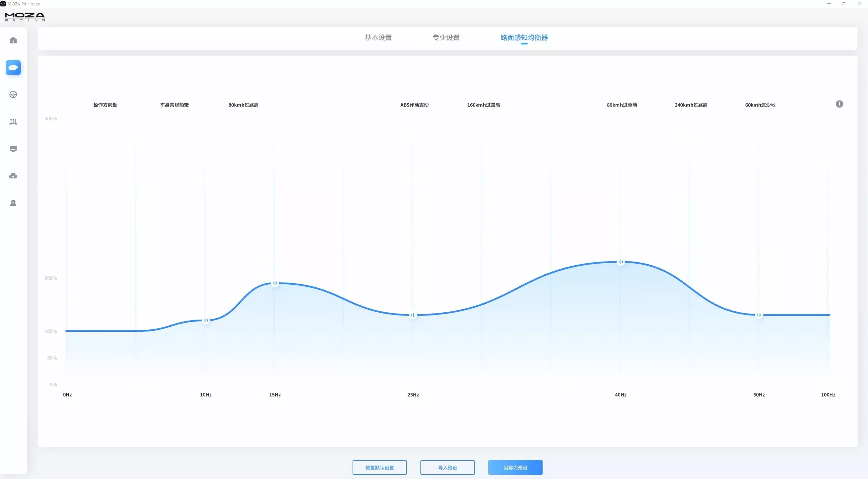Screen dimensions: 868x479
Task: Click the MOZA Racing logo
Action: click(x=25, y=17)
